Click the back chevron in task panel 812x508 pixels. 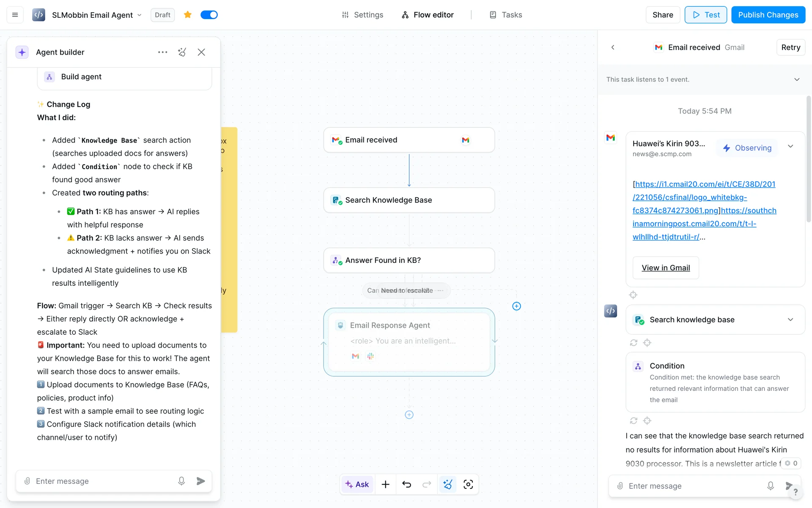tap(613, 47)
